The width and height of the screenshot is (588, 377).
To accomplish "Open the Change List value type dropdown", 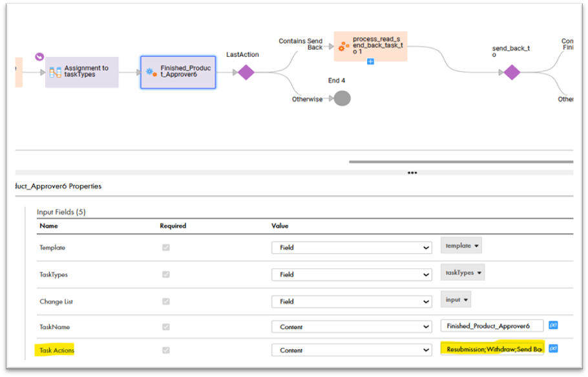I will (352, 301).
